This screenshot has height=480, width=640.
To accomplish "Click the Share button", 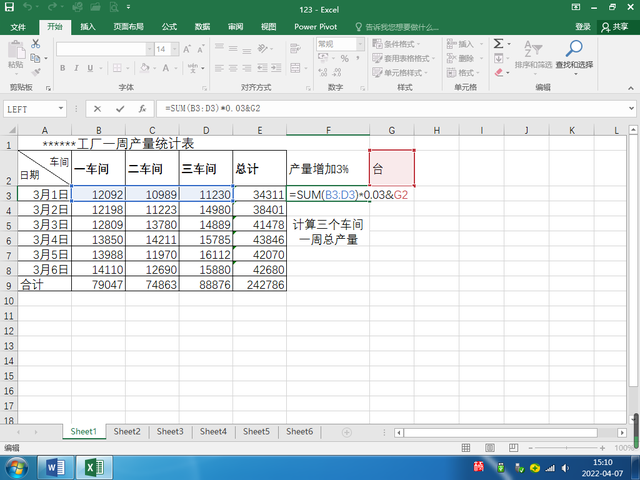I will 615,27.
